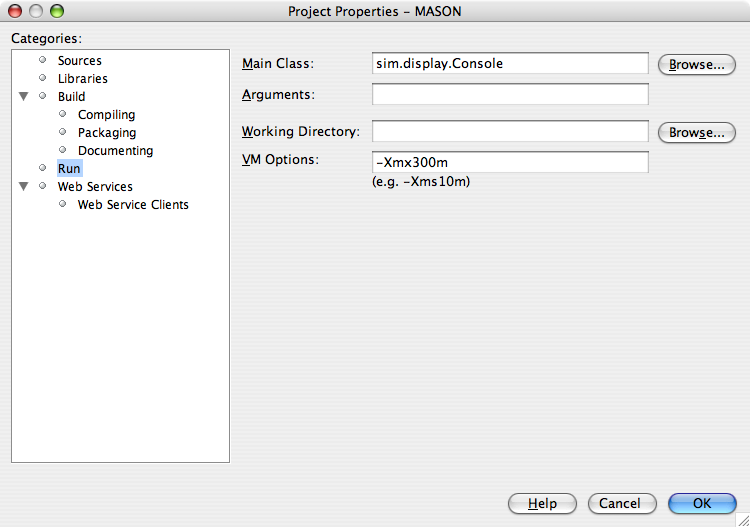Cancel the Project Properties dialog
Screen dimensions: 750x527
point(621,503)
